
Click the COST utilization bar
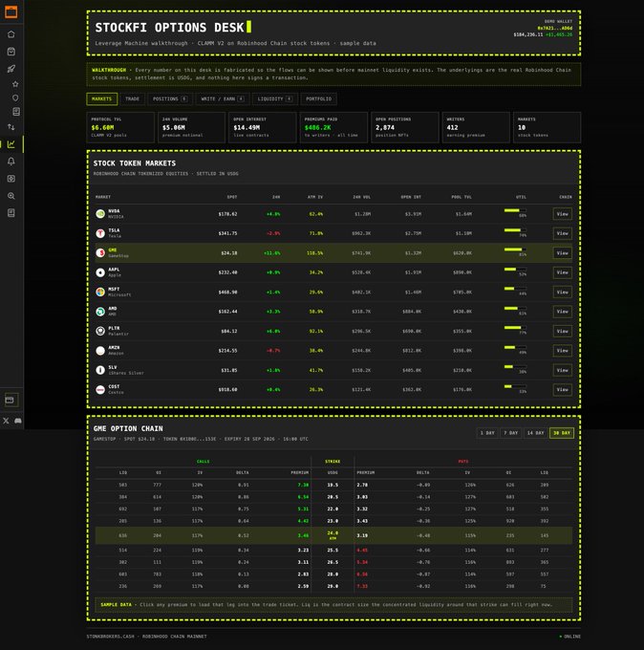click(x=515, y=386)
